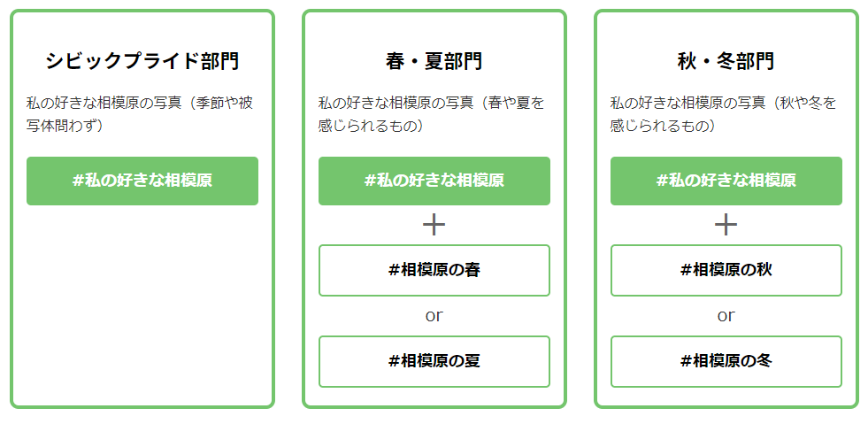868x424 pixels.
Task: Select the #相模原の夏 hashtag box
Action: coord(434,361)
